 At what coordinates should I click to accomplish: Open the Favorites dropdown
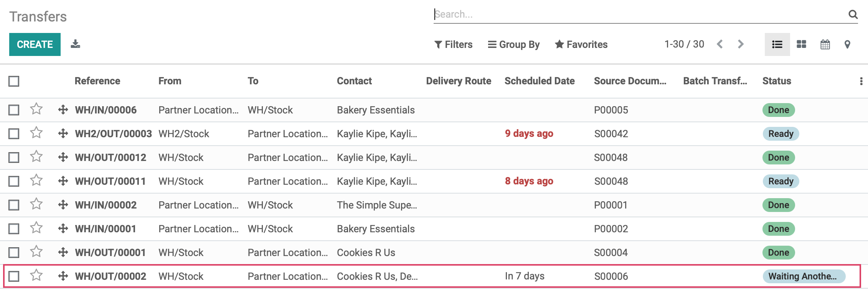click(581, 44)
